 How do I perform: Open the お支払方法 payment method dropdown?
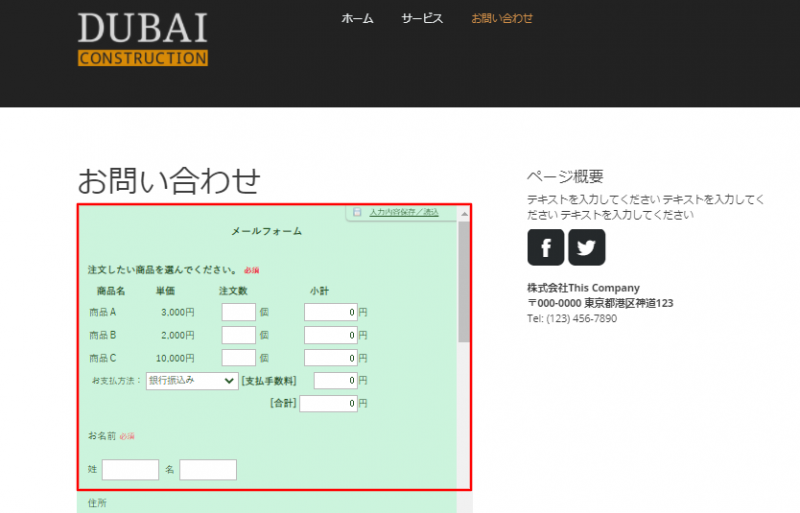(x=192, y=380)
